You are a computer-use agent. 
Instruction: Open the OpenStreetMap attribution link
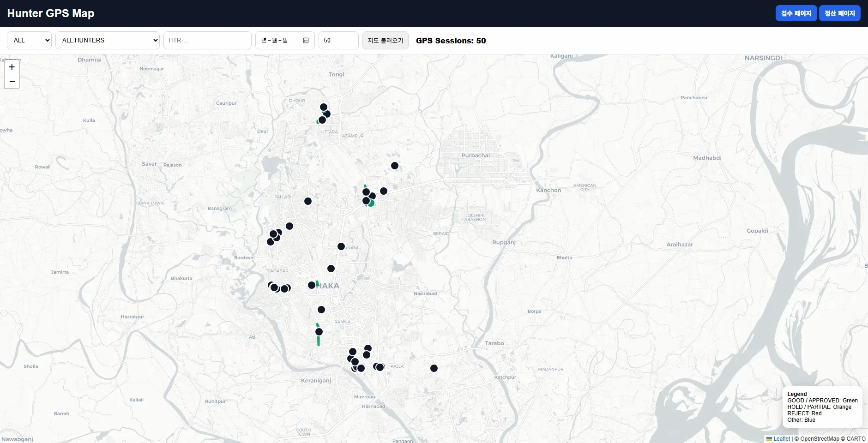820,439
